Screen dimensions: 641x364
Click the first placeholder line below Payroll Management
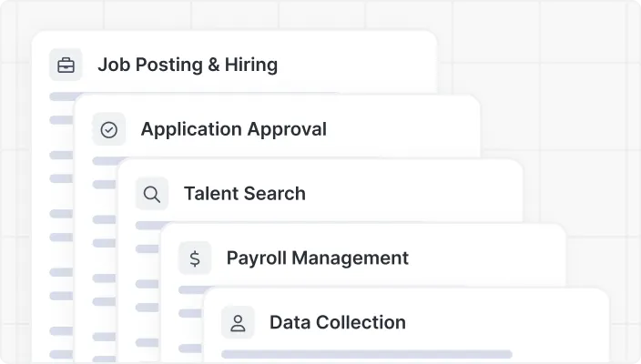(x=190, y=290)
